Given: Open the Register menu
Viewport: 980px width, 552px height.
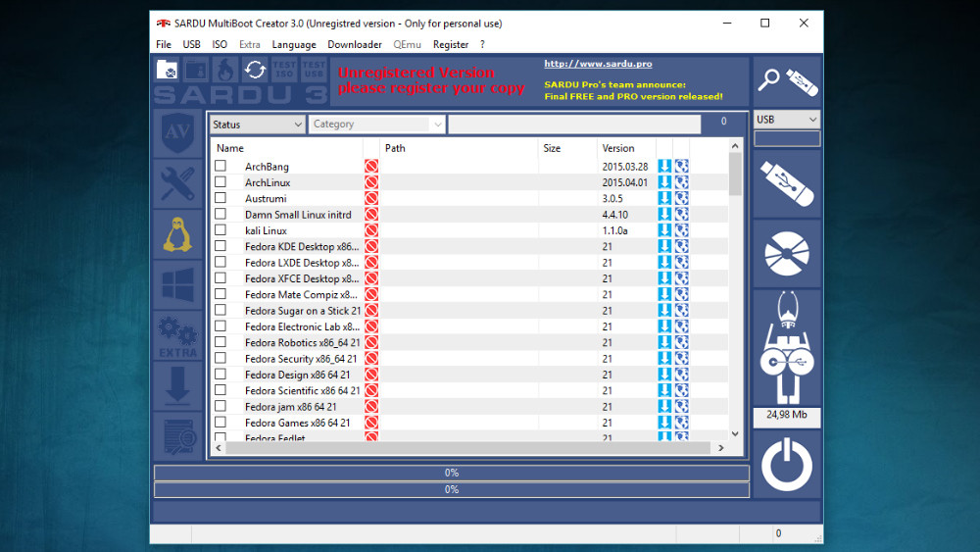Looking at the screenshot, I should click(451, 44).
